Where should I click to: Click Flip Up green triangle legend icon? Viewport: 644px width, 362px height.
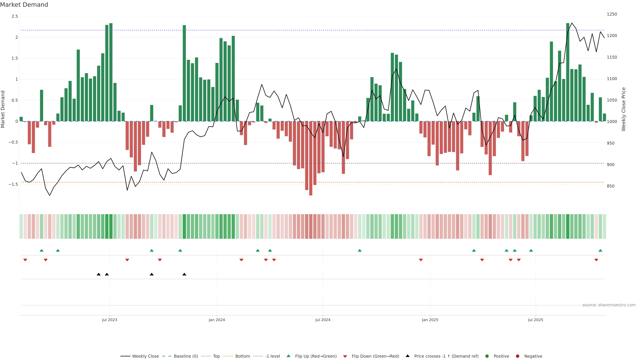click(x=288, y=356)
